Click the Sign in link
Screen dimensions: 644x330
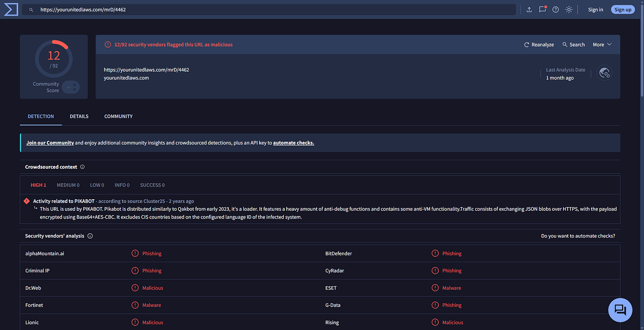coord(596,10)
